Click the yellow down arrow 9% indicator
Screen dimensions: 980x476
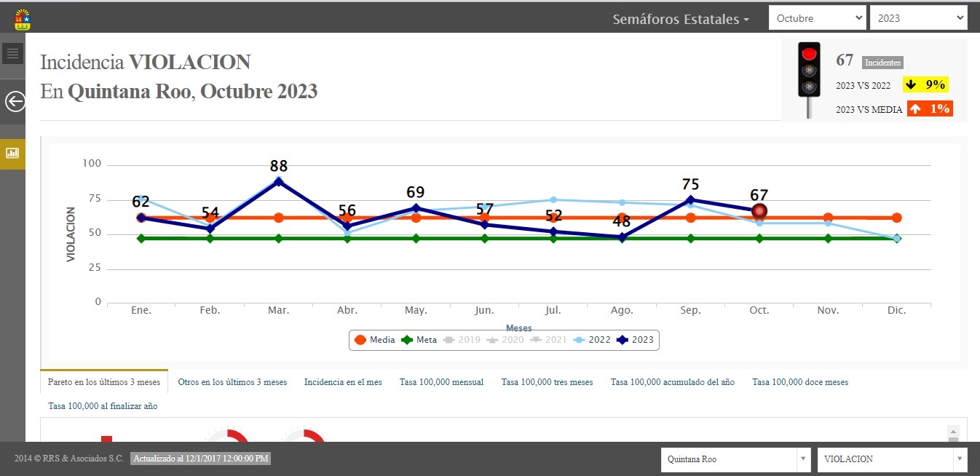925,85
